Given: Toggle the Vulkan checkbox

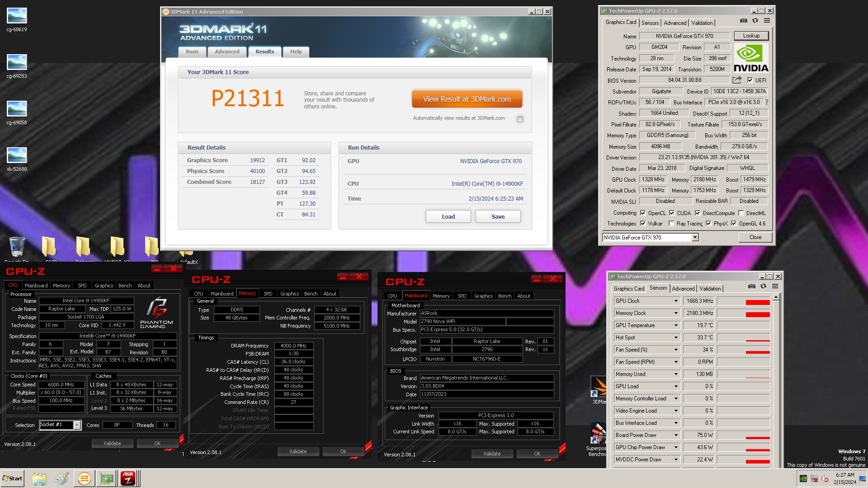Looking at the screenshot, I should tap(643, 223).
